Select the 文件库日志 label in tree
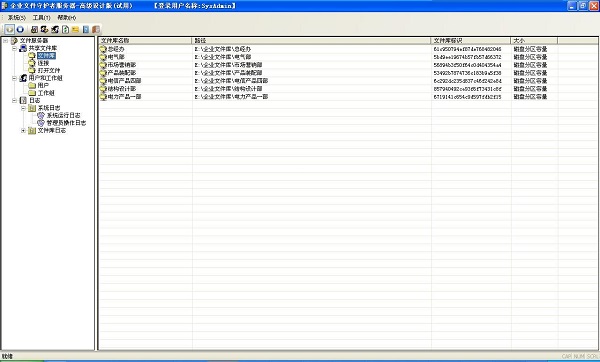The height and width of the screenshot is (362, 600). point(52,130)
